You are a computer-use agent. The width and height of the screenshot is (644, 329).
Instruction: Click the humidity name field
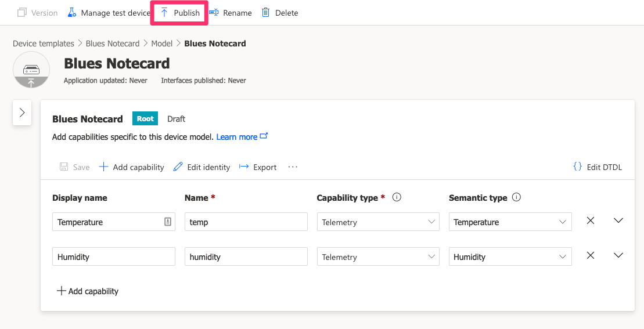[x=246, y=257]
